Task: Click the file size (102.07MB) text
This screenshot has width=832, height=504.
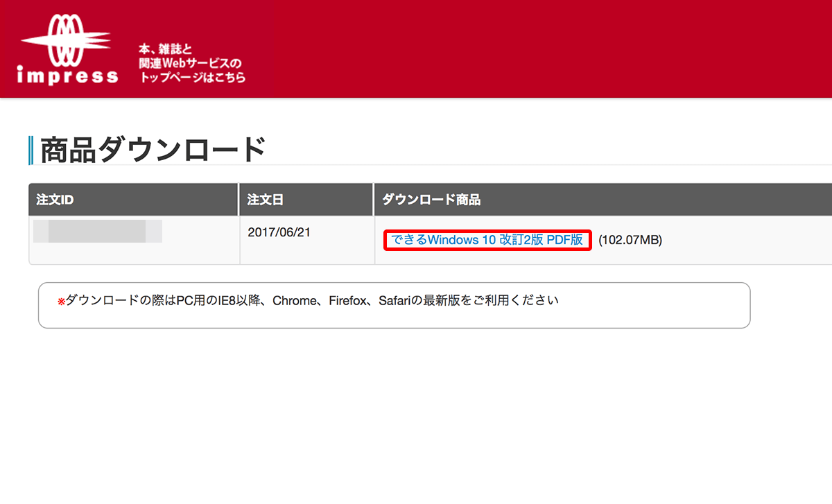Action: coord(630,241)
